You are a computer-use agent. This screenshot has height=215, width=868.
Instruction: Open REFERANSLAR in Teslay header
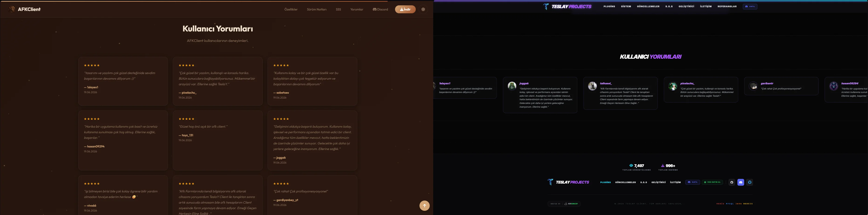coord(727,6)
